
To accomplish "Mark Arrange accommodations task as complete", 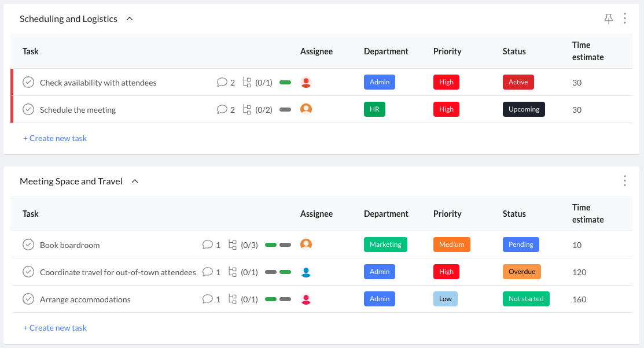I will [x=28, y=299].
